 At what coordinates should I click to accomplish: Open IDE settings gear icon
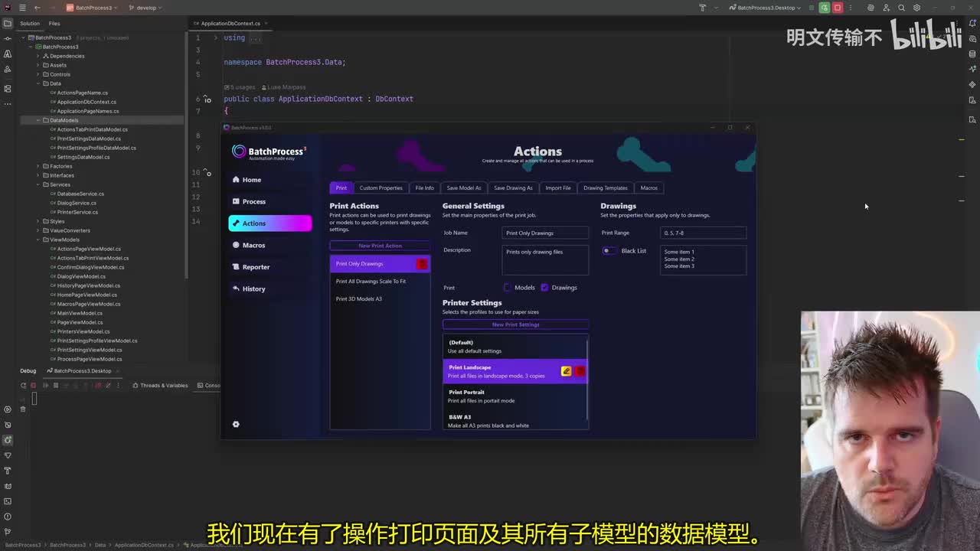916,8
